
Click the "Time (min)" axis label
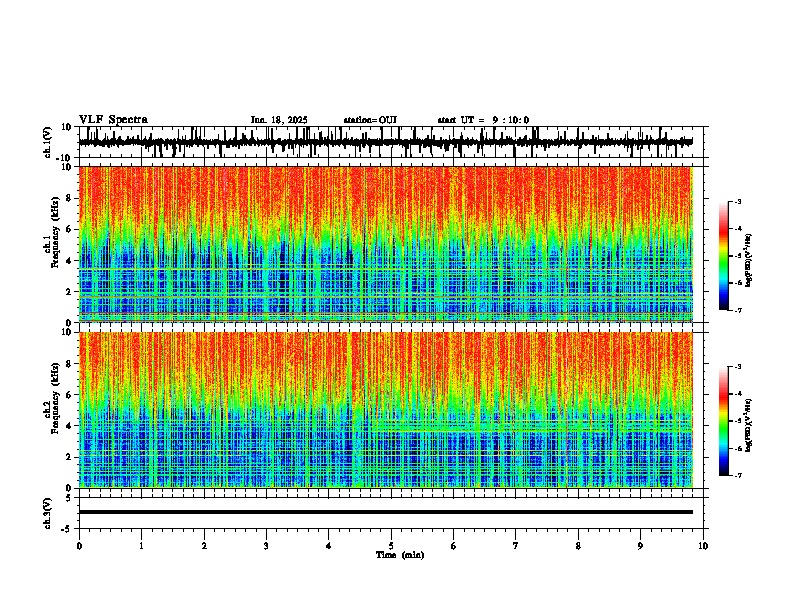click(400, 555)
